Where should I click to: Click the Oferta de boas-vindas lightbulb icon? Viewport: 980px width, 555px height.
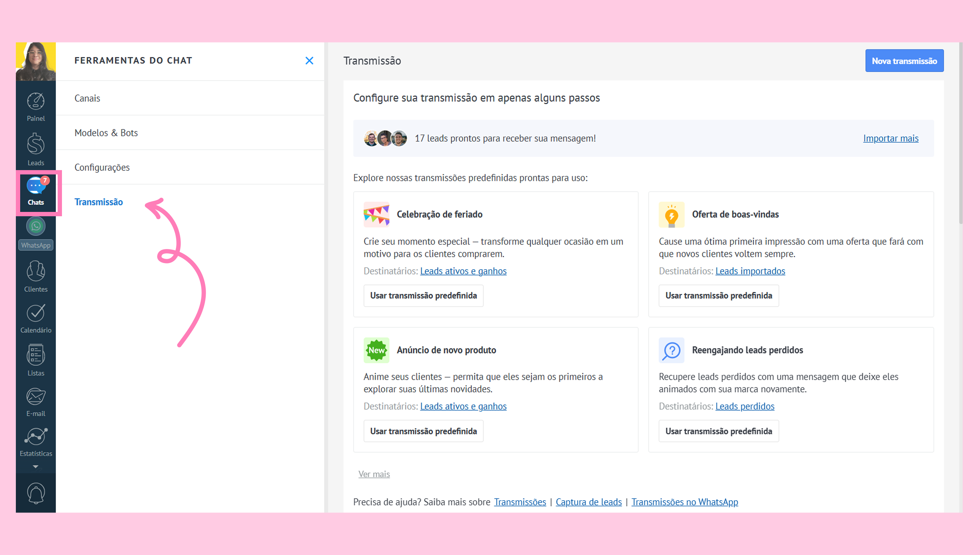[x=671, y=214]
